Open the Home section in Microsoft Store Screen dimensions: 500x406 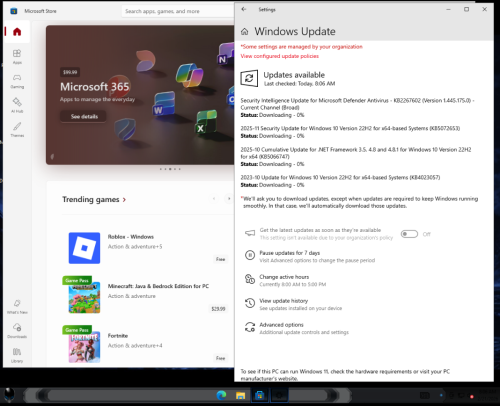coord(17,32)
